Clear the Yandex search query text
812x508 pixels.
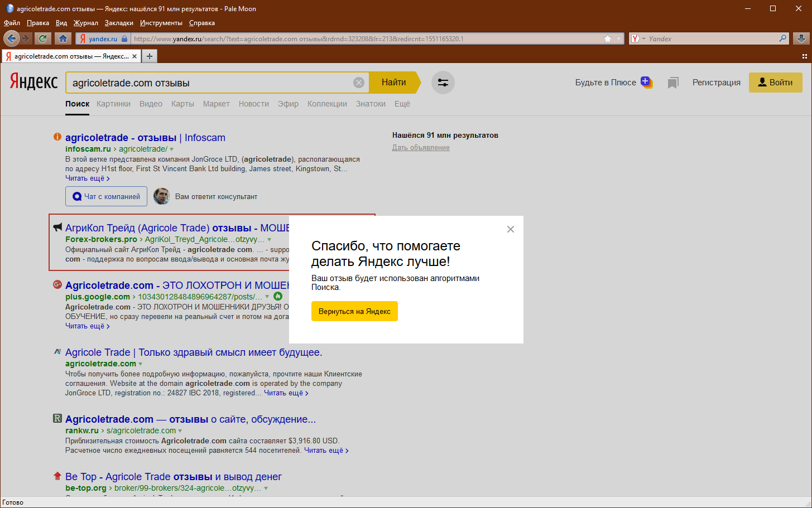click(x=359, y=83)
